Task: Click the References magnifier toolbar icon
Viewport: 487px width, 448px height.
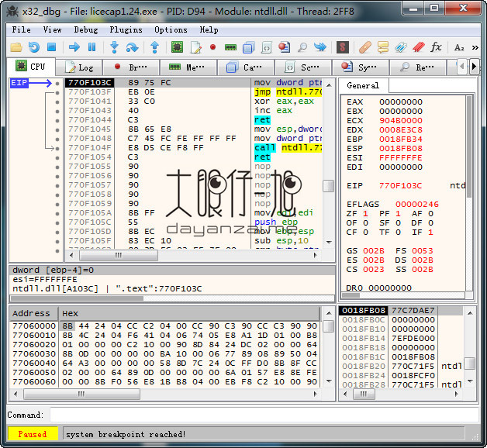Action: coord(302,47)
